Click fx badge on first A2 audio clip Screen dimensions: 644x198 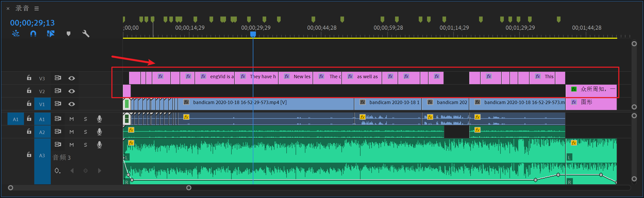tap(131, 130)
